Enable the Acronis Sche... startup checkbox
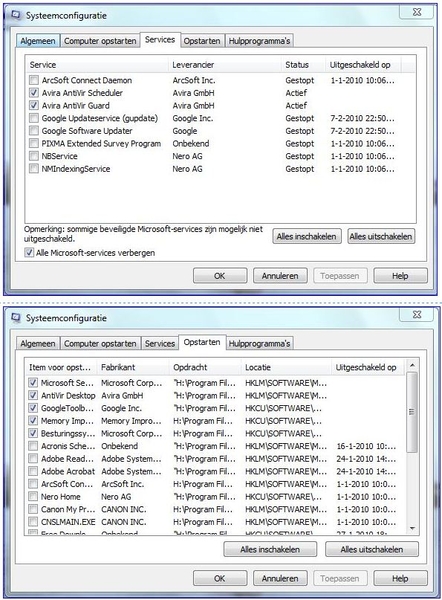This screenshot has width=442, height=600. click(33, 446)
